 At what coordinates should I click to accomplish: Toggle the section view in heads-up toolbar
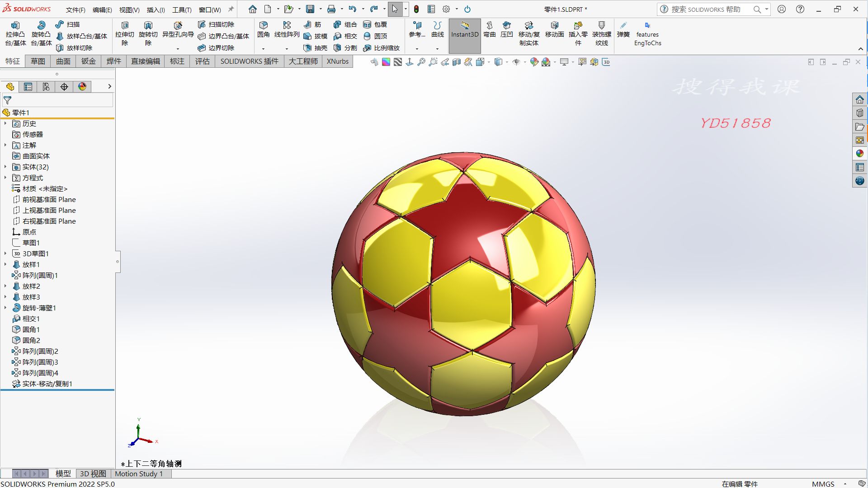[x=456, y=62]
